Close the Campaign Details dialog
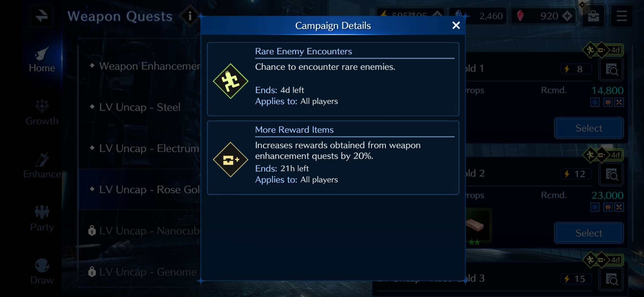This screenshot has width=644, height=297. (x=456, y=26)
